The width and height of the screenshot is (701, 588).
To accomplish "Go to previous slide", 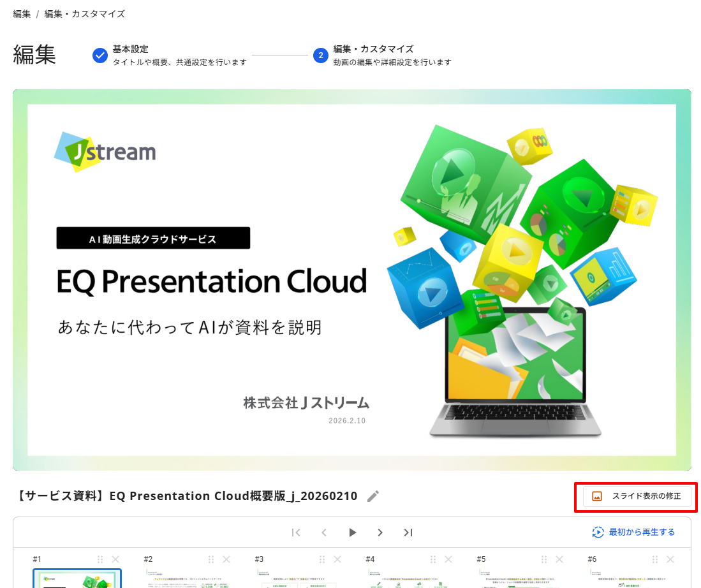I will click(324, 532).
